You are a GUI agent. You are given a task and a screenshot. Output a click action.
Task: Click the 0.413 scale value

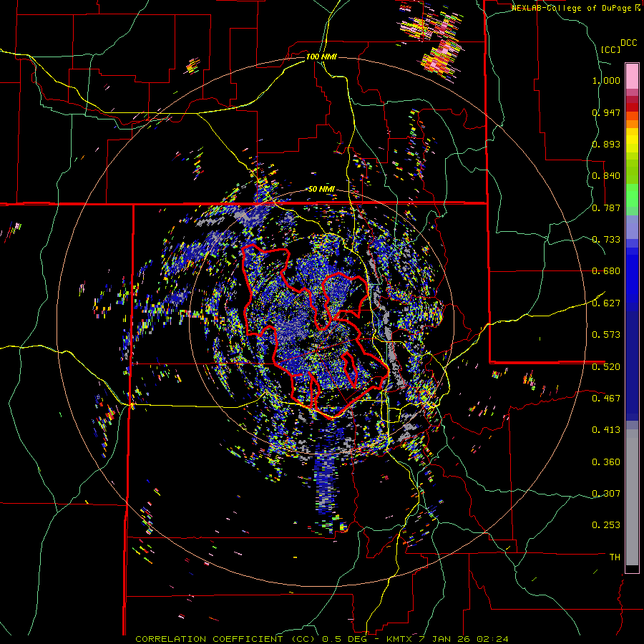pyautogui.click(x=606, y=430)
